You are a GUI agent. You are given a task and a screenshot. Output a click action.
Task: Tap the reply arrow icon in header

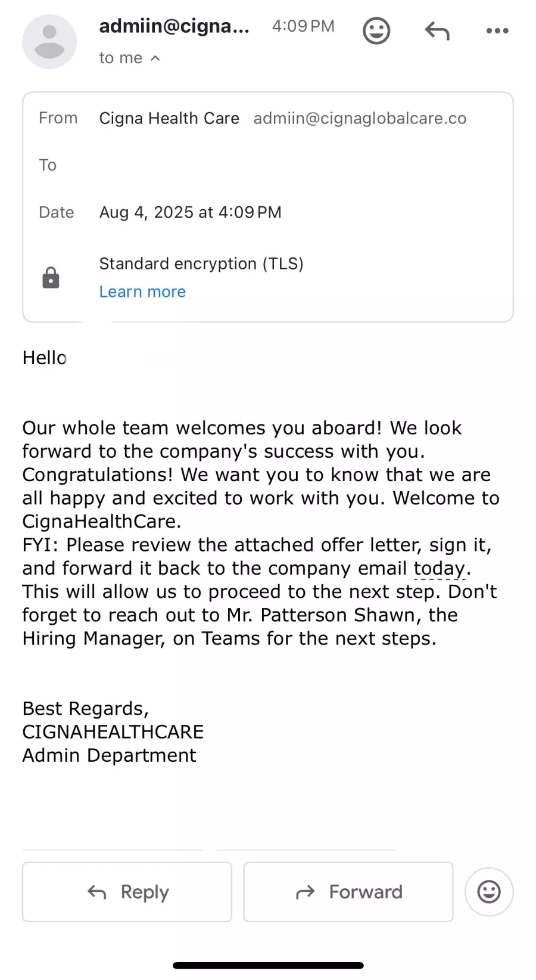tap(437, 30)
